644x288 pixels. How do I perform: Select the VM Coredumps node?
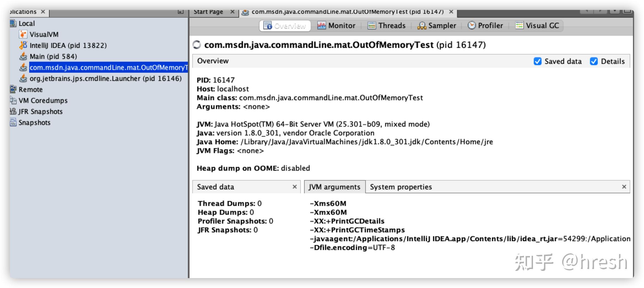pos(43,100)
